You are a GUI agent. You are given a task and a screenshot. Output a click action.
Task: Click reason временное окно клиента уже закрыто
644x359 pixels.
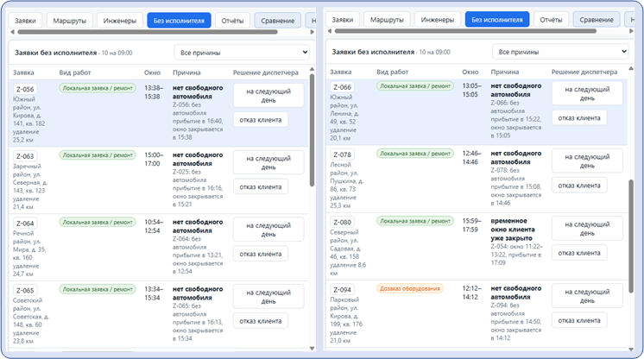pos(513,230)
